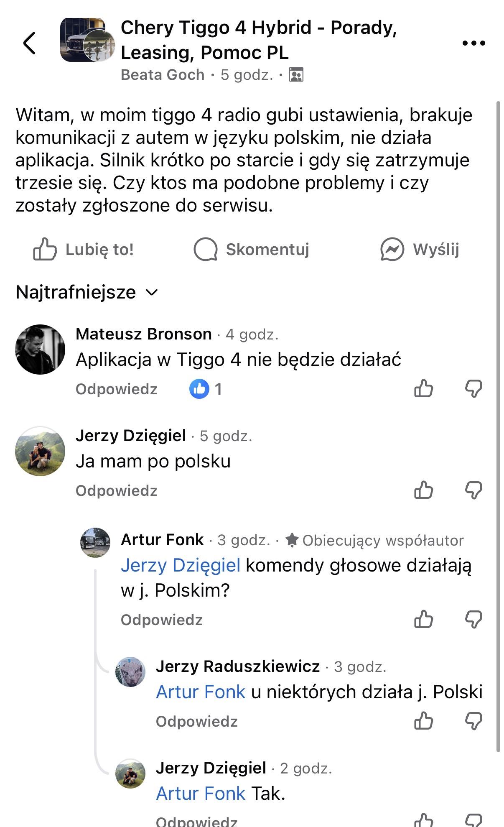Thumbs up Mateusz Bronson's comment

423,389
